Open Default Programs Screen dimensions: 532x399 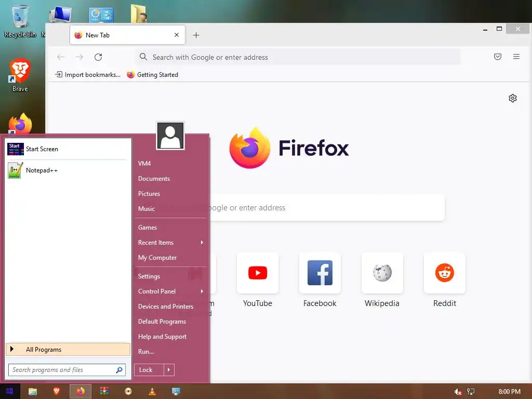[162, 322]
